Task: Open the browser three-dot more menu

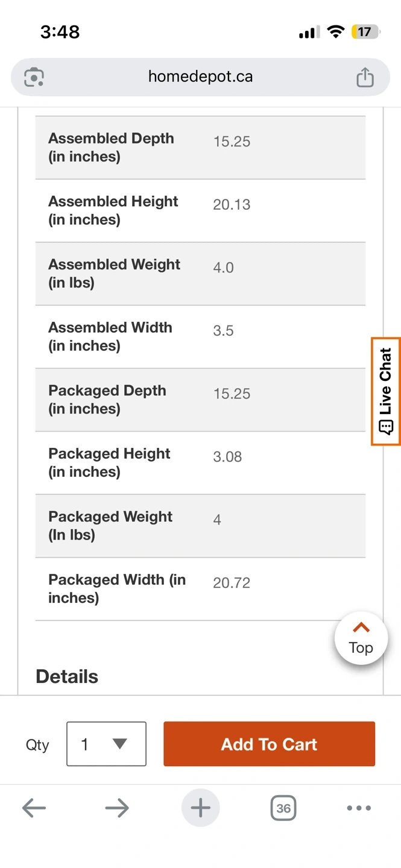Action: click(x=359, y=808)
